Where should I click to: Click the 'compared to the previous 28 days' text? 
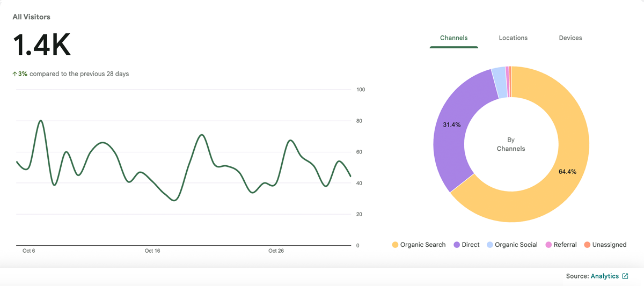(79, 74)
